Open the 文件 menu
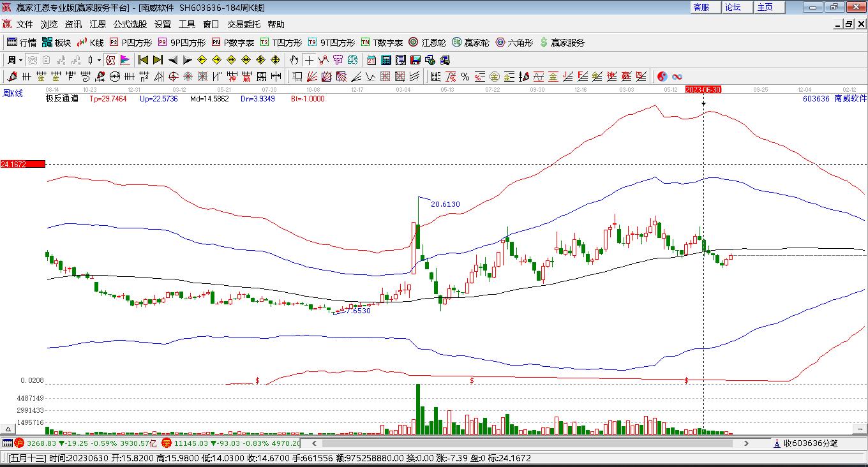This screenshot has width=868, height=467. [25, 24]
